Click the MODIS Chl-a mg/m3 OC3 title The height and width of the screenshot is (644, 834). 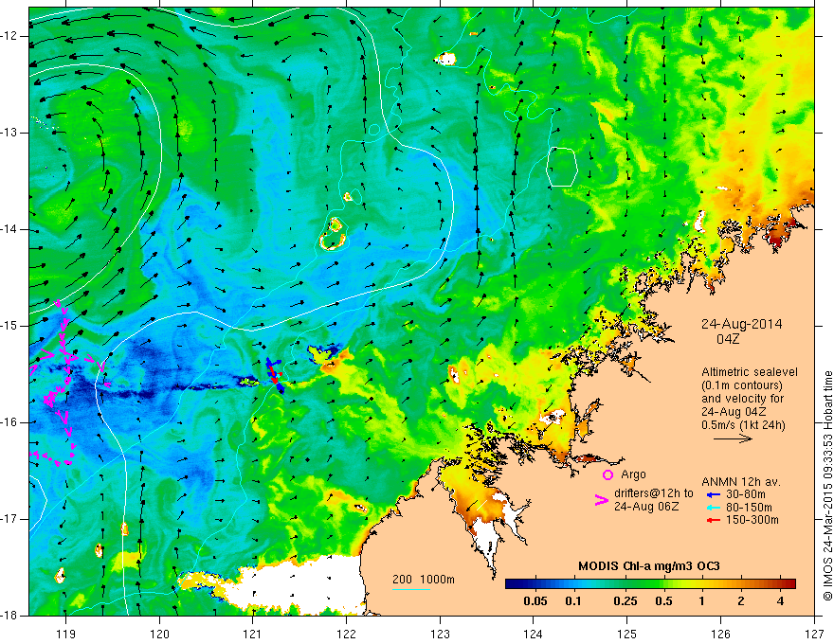(649, 566)
